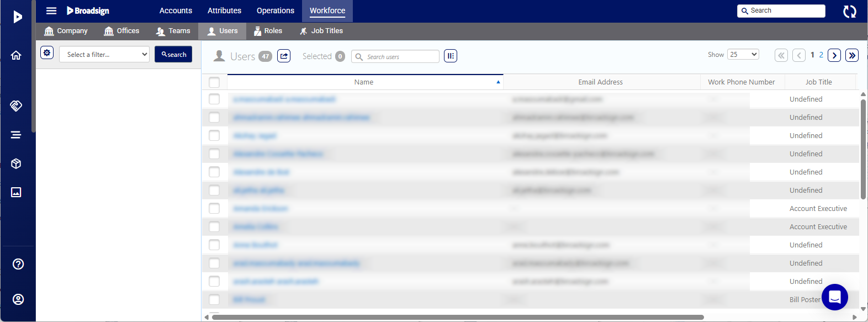The height and width of the screenshot is (322, 868).
Task: Check the checkbox for first Account Executive row
Action: [x=214, y=209]
